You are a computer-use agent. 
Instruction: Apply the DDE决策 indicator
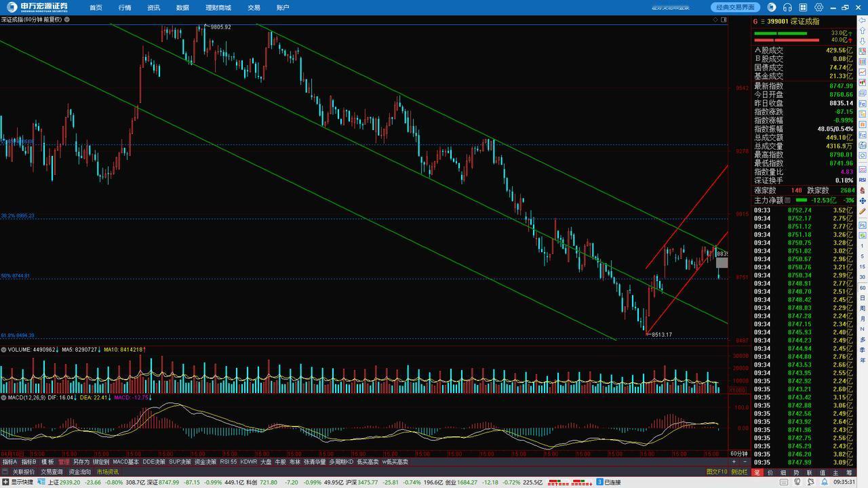[154, 462]
